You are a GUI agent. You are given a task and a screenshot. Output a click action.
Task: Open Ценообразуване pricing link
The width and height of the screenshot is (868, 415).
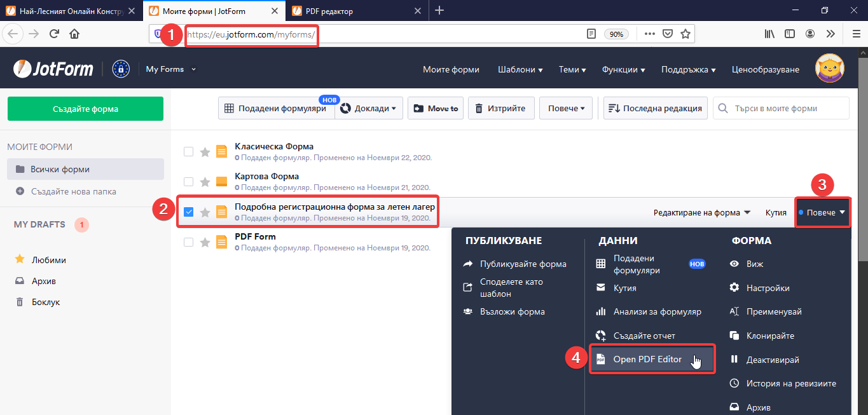765,70
